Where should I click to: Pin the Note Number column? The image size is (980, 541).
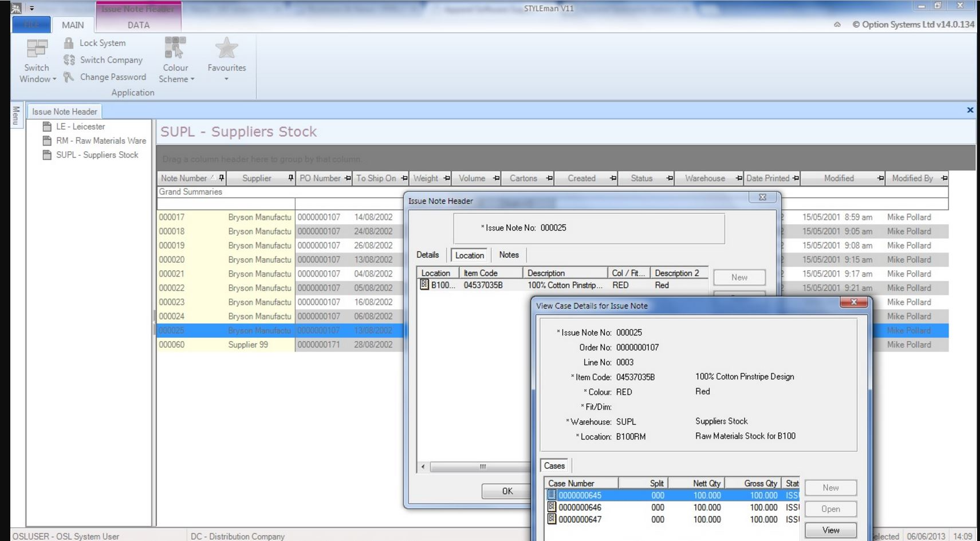(x=222, y=178)
